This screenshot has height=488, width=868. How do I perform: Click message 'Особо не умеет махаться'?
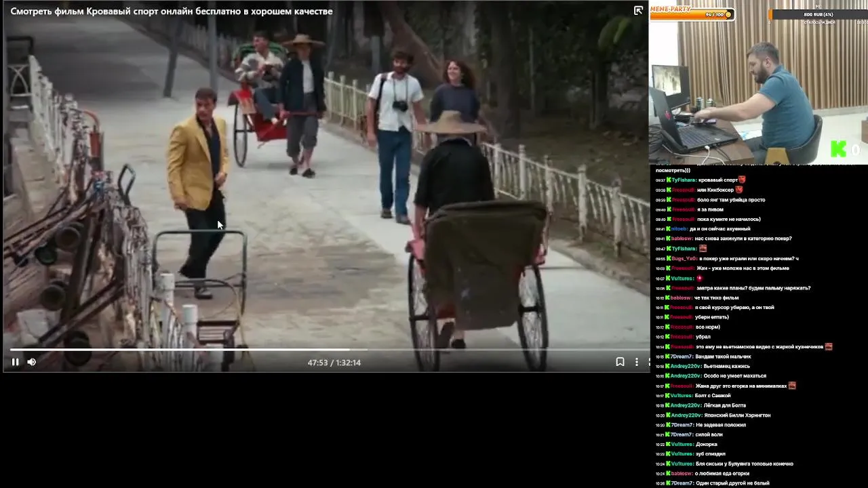pyautogui.click(x=735, y=375)
